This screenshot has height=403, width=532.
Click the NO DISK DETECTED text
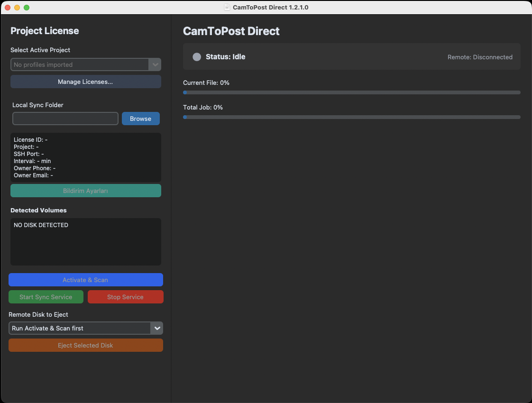(41, 225)
